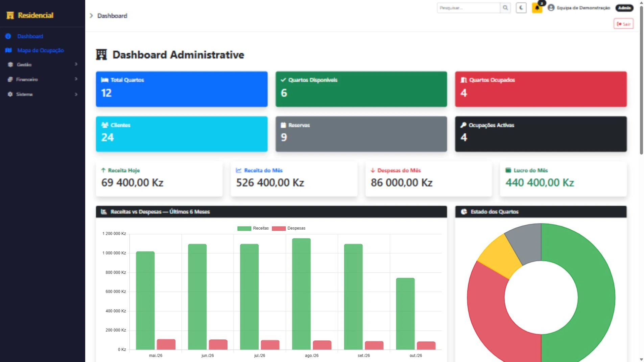Image resolution: width=644 pixels, height=362 pixels.
Task: Open the Quartos Disponíveis card
Action: click(x=361, y=89)
